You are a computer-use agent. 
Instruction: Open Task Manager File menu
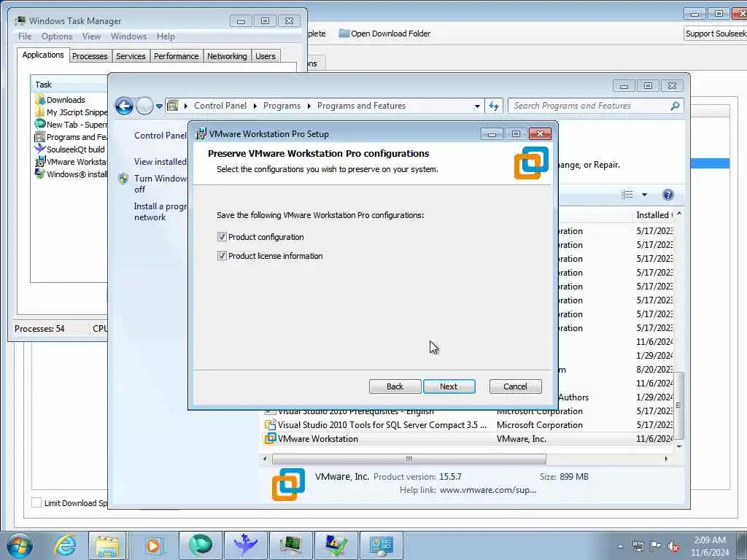25,36
